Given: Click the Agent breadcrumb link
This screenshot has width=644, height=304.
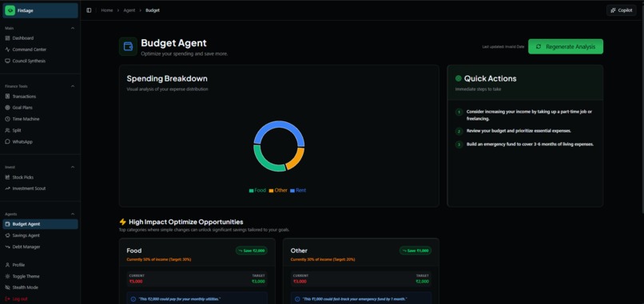Looking at the screenshot, I should (129, 10).
